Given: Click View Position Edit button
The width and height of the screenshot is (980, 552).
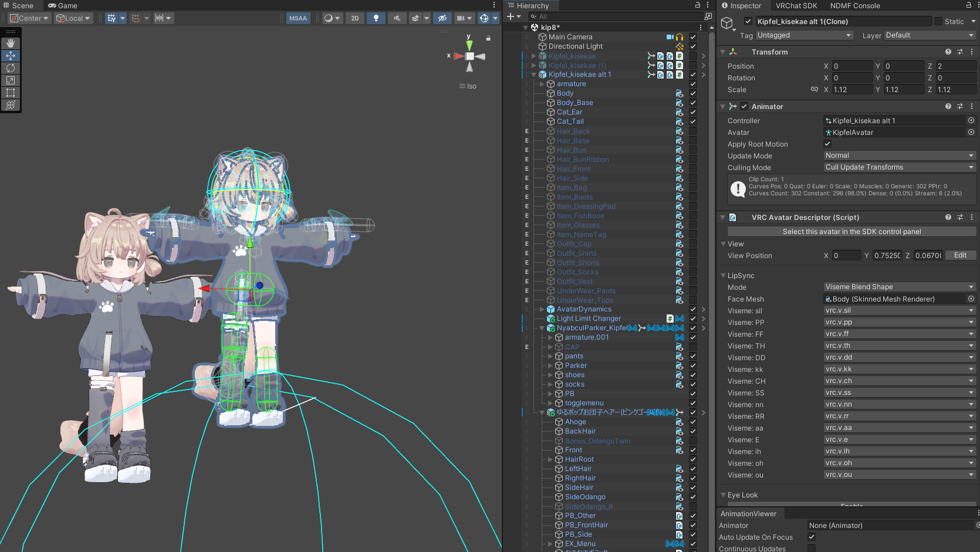Looking at the screenshot, I should (x=961, y=255).
